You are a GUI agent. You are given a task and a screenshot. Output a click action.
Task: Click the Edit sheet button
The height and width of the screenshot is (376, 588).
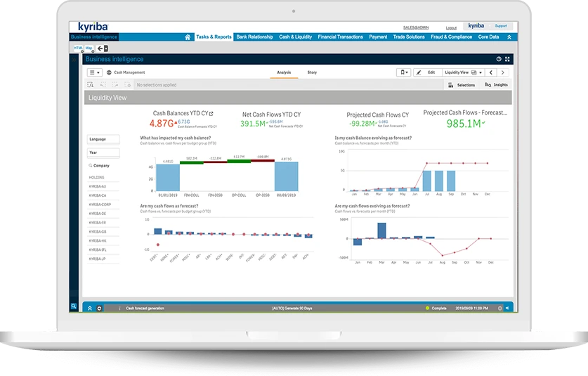(427, 72)
